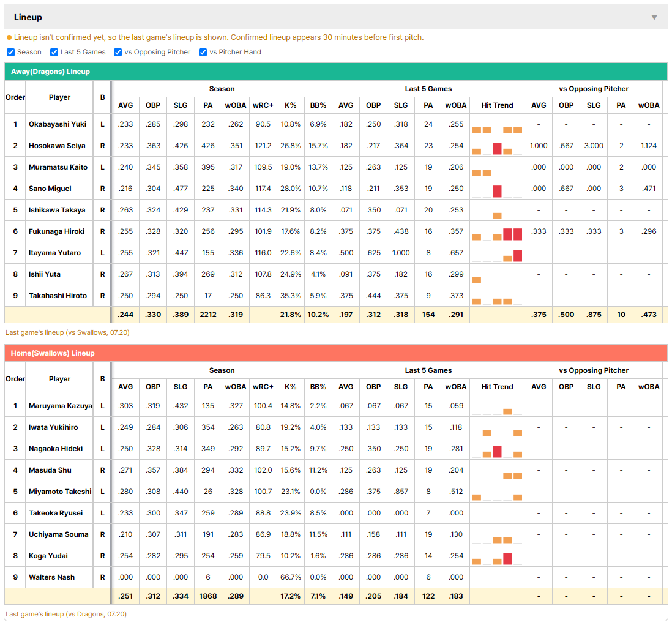Disable vs Opposing Pitcher checkbox
Screen dimensions: 672x625
[x=118, y=52]
